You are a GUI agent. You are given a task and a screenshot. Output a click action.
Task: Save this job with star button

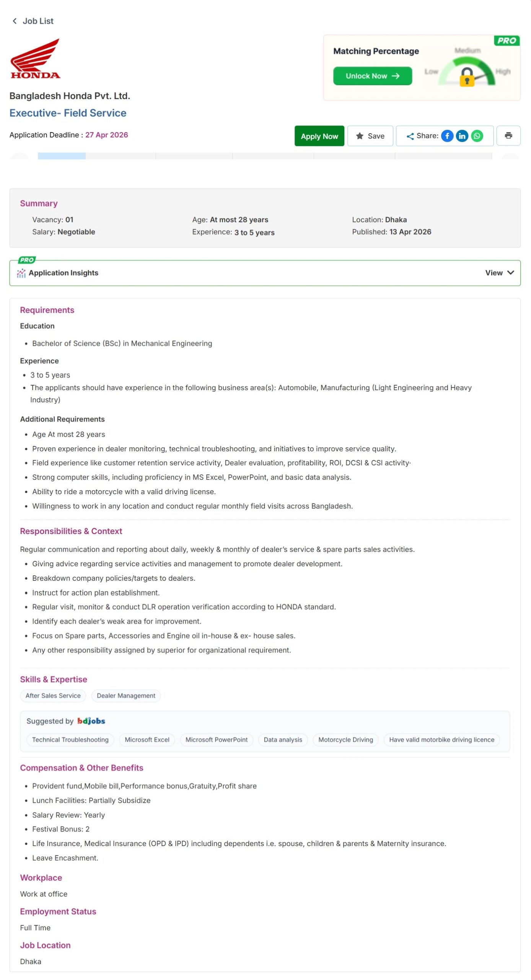pos(370,136)
